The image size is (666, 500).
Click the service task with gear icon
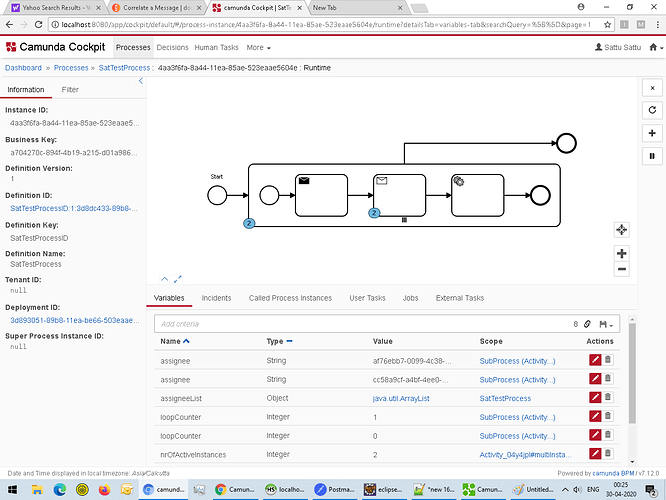coord(478,195)
